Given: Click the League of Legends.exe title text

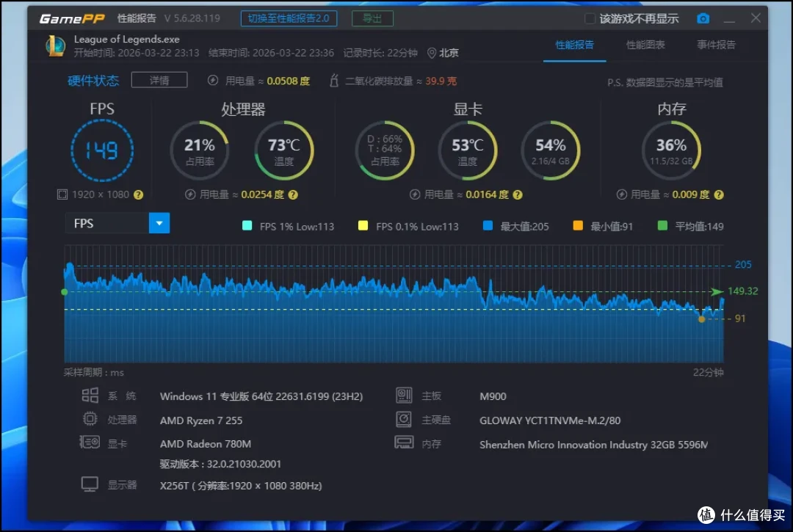Looking at the screenshot, I should [126, 39].
